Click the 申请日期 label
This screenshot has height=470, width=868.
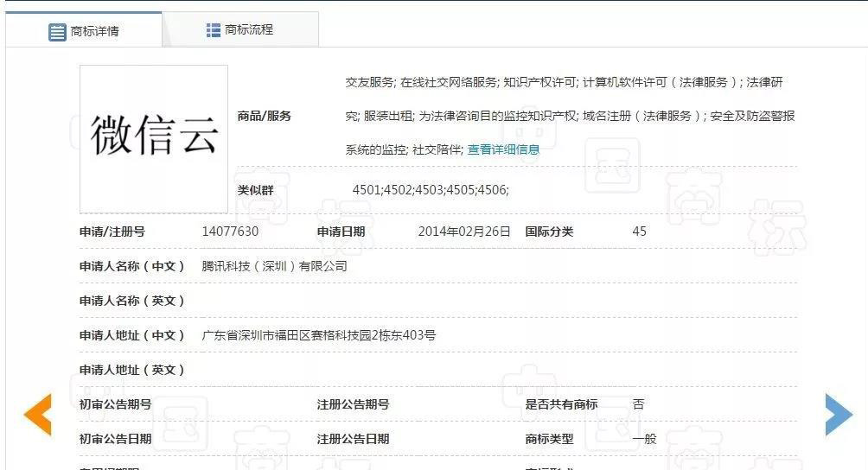pyautogui.click(x=341, y=232)
